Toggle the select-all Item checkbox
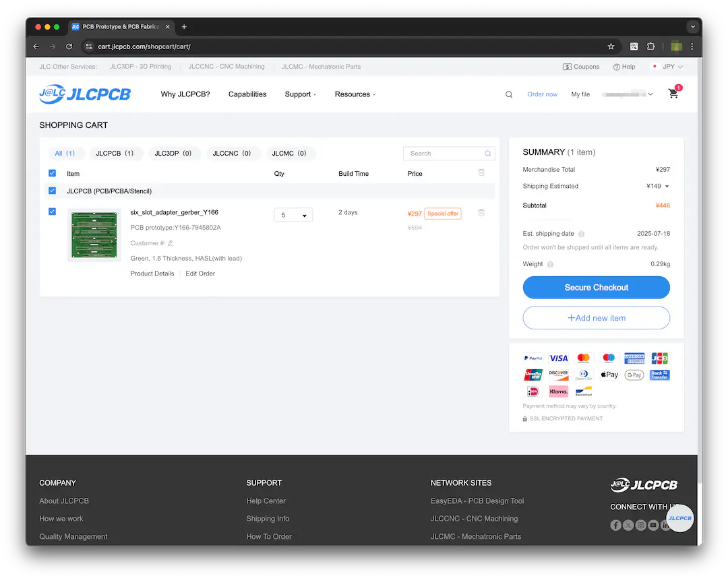The width and height of the screenshot is (728, 580). [x=52, y=173]
